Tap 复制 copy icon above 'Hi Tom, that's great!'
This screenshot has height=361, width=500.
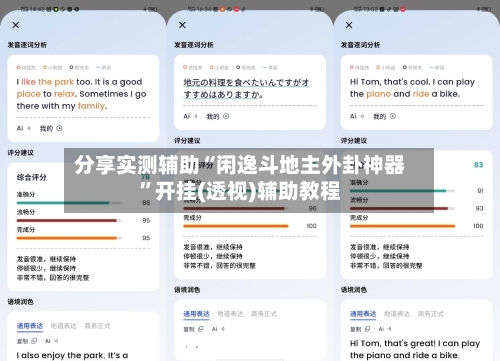[x=367, y=329]
